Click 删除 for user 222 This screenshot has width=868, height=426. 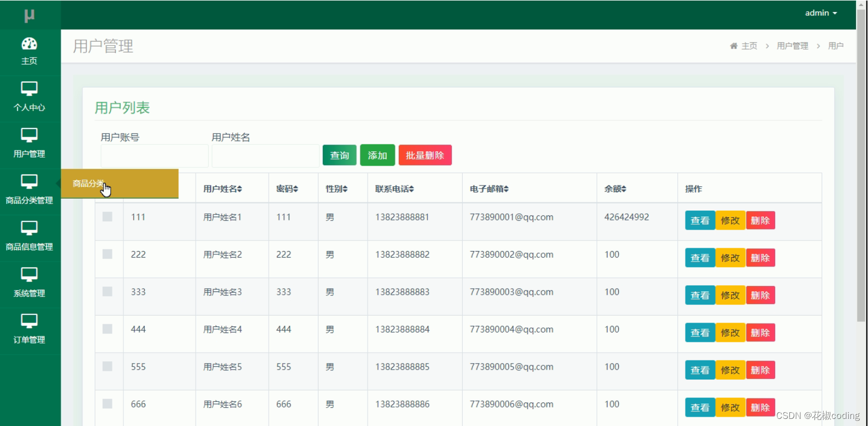pos(760,258)
